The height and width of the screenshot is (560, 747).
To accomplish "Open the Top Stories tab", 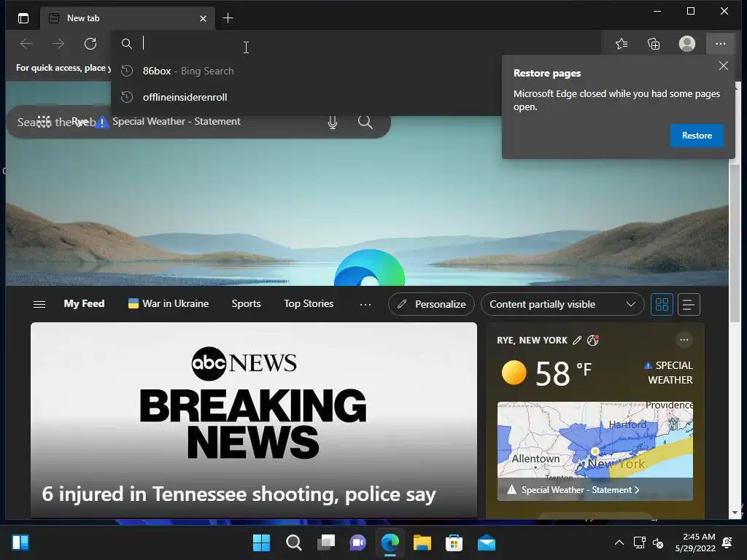I will click(309, 304).
